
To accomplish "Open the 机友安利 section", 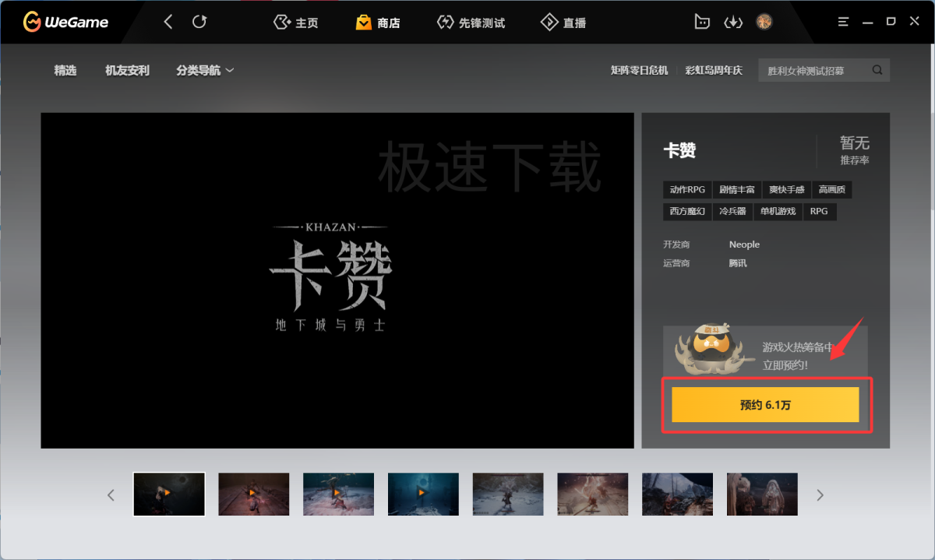I will pyautogui.click(x=127, y=70).
